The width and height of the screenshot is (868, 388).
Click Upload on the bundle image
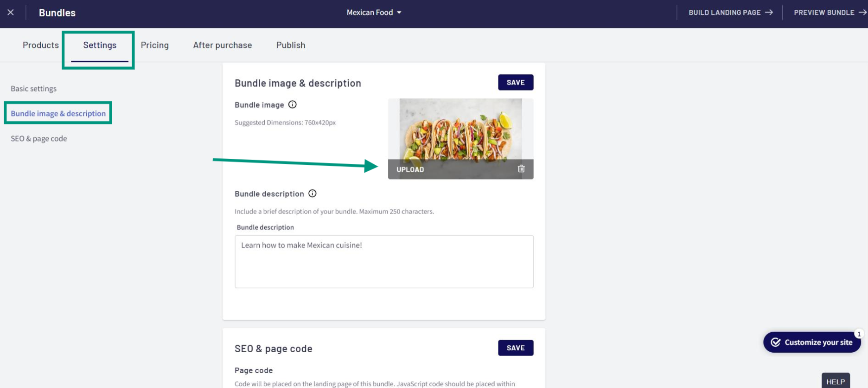(x=410, y=169)
